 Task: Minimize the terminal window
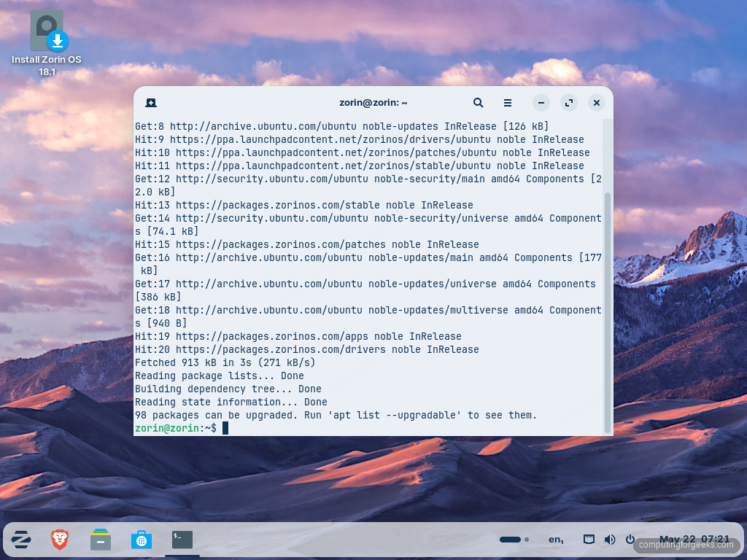[541, 103]
